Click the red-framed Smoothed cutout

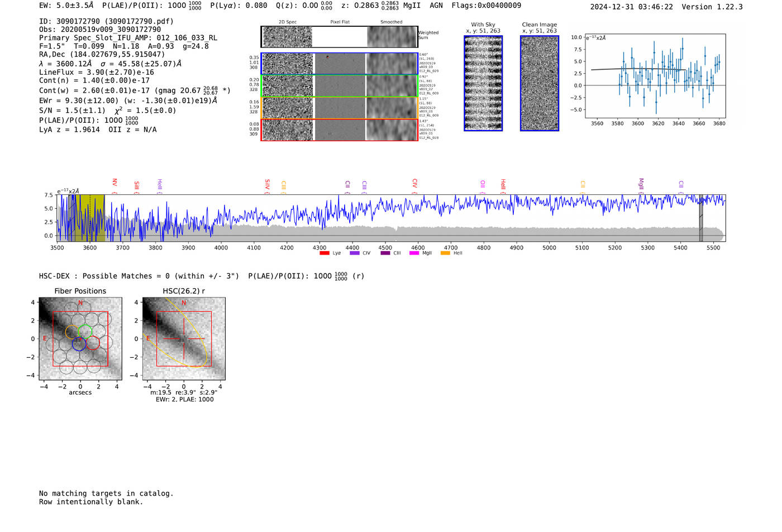click(x=392, y=130)
